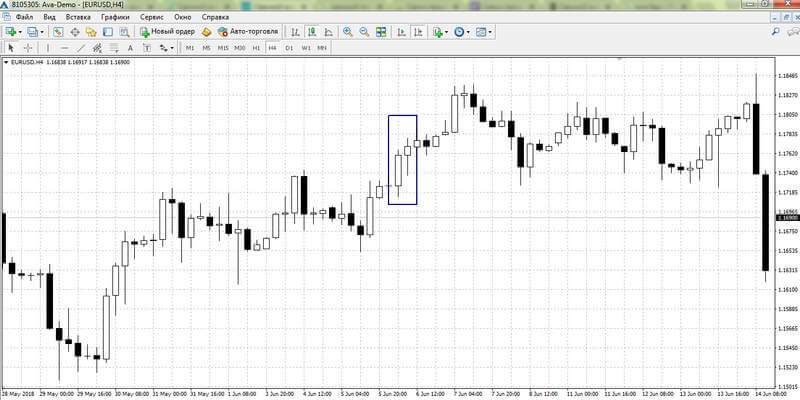Draw a horizontal line on chart
This screenshot has height=400, width=800.
point(64,48)
